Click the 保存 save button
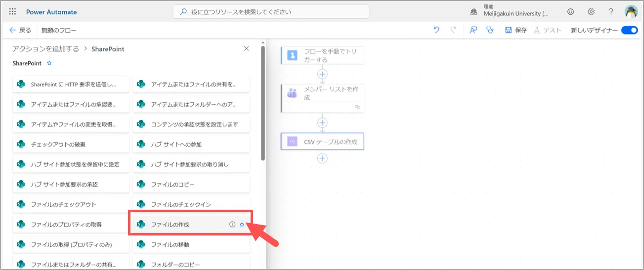This screenshot has width=644, height=270. click(x=516, y=30)
